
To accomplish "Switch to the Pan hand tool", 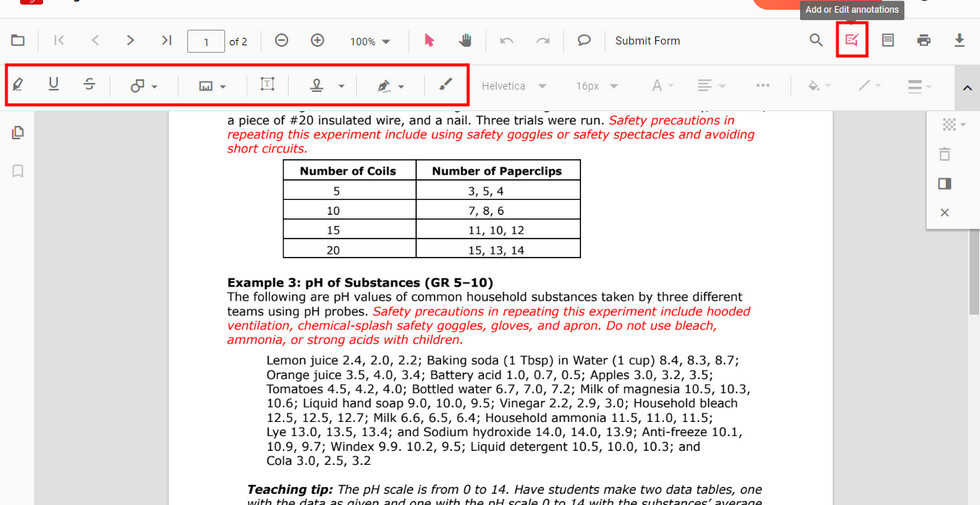I will tap(465, 41).
